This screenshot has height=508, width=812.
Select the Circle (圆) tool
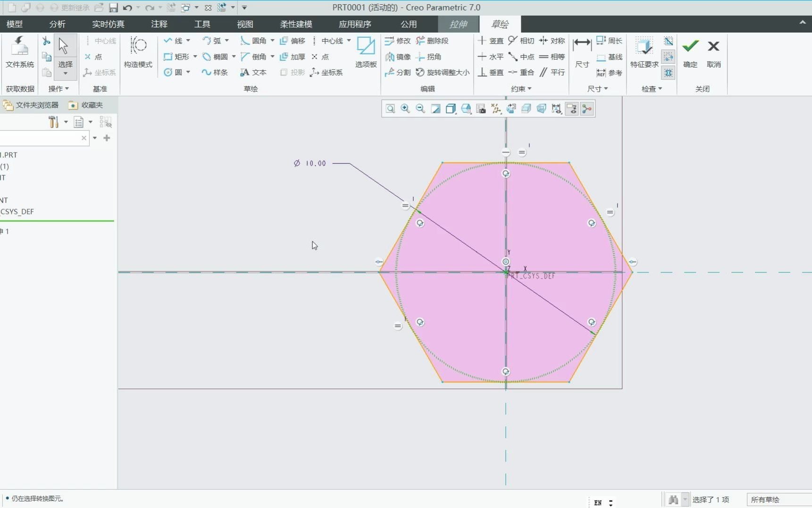(173, 72)
